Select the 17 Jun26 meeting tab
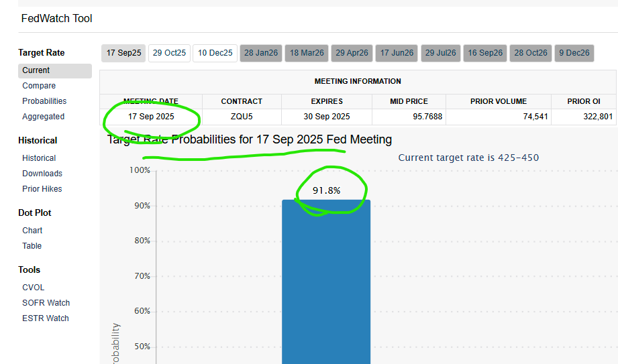The image size is (618, 364). click(x=397, y=53)
